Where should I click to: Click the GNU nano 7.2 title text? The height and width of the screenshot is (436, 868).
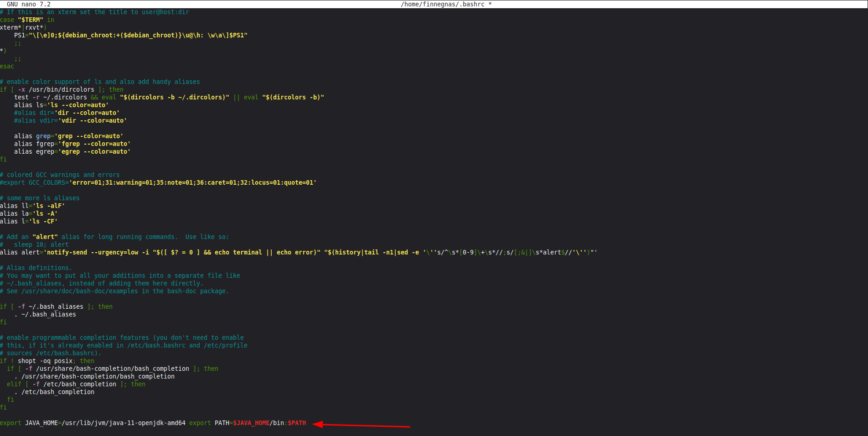pos(28,4)
